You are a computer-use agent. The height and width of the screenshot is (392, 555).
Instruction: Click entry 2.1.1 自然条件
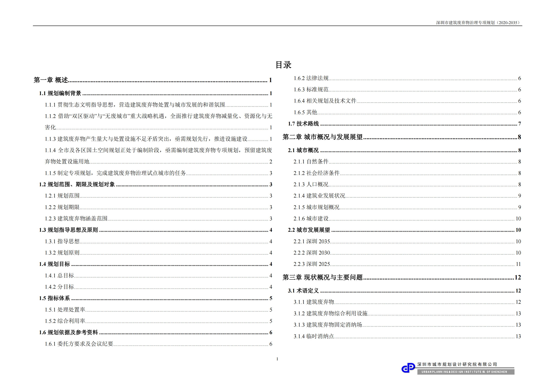(407, 162)
